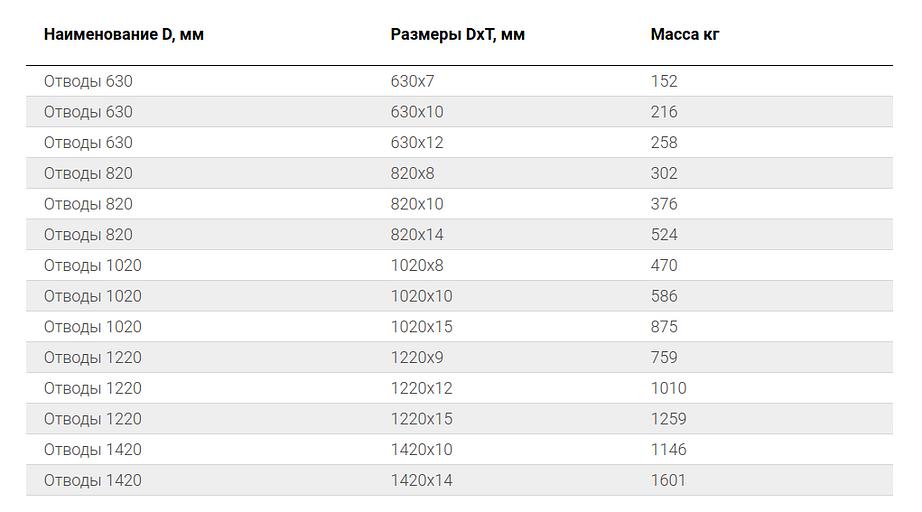
Task: Click the 'Масса кг' column header
Action: pyautogui.click(x=685, y=35)
